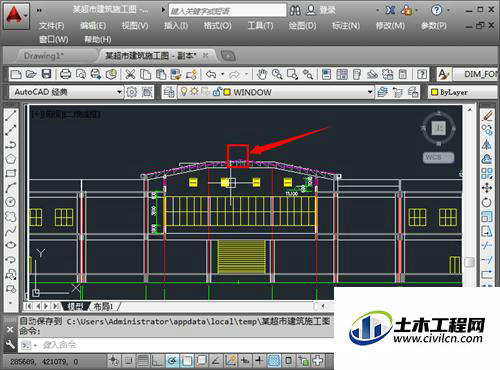Click the Zoom Realtime magnifier icon

[x=277, y=74]
